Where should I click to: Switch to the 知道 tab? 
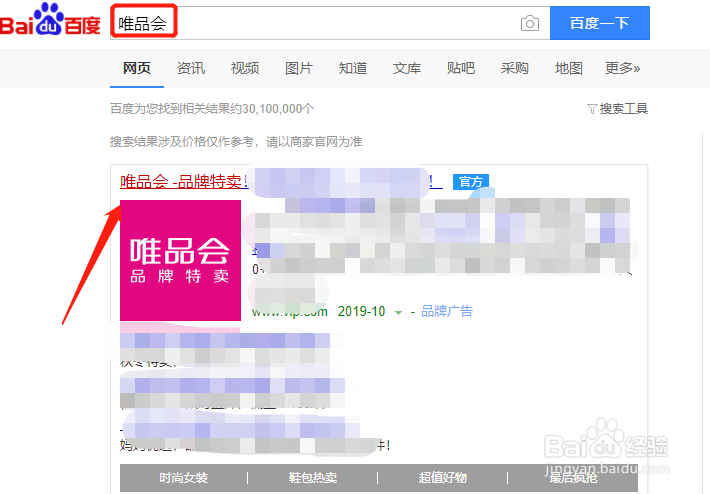click(353, 68)
